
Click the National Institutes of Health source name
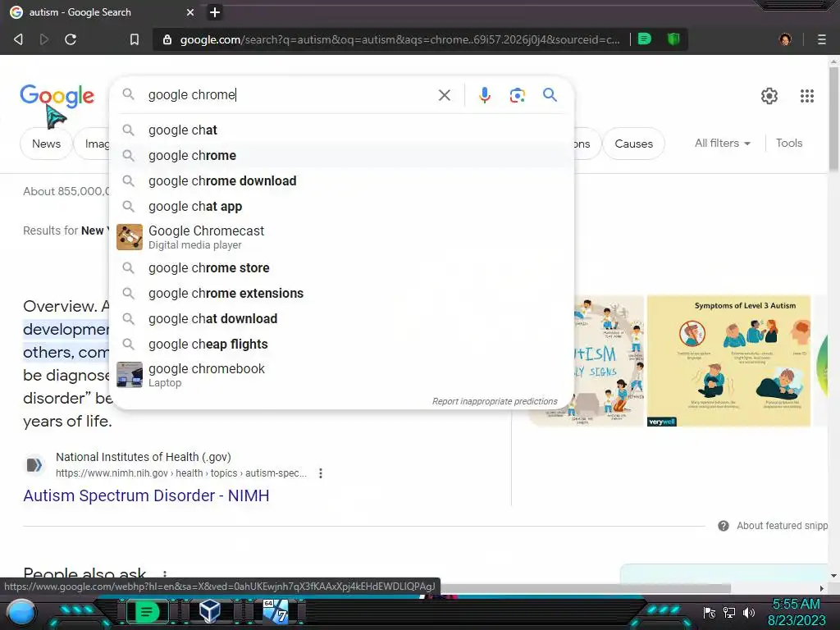pyautogui.click(x=143, y=457)
